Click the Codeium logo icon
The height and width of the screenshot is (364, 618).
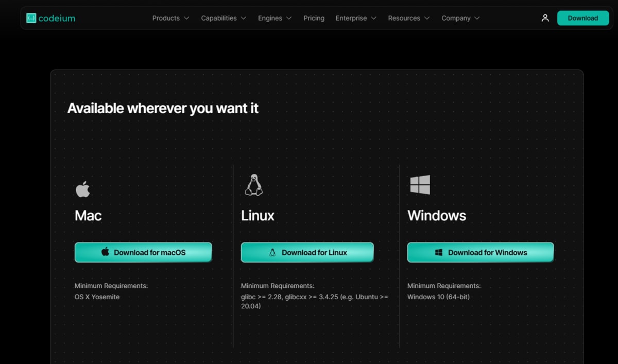click(x=31, y=18)
